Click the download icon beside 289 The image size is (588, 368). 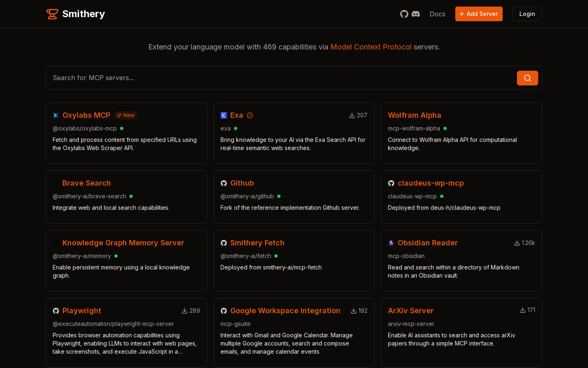point(185,311)
